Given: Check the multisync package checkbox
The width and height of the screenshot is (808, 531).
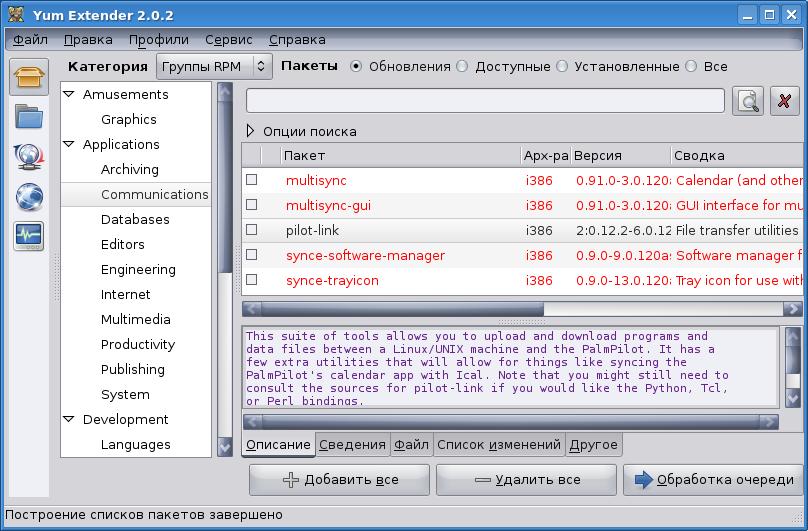Looking at the screenshot, I should [251, 179].
